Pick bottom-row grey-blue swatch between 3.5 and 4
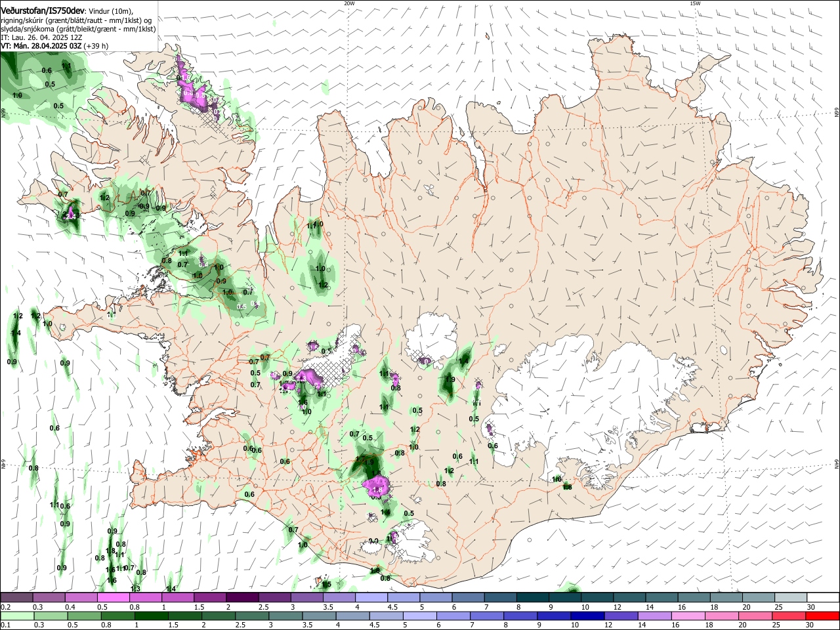 (x=321, y=616)
